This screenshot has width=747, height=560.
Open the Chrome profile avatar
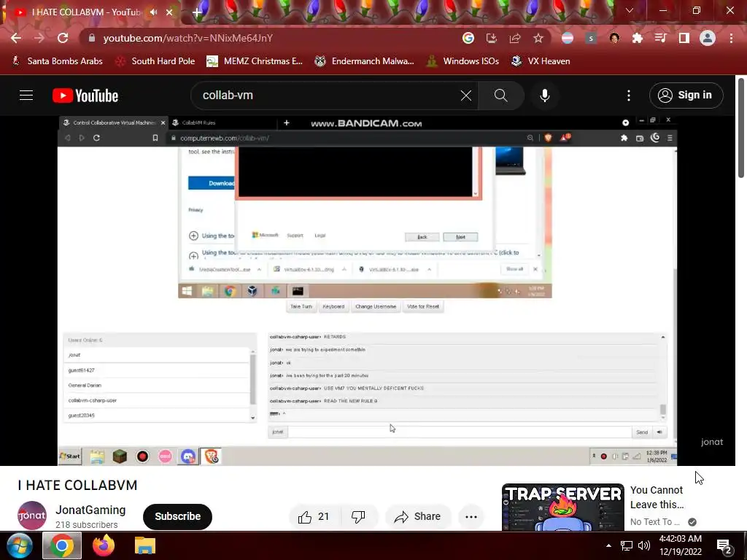pyautogui.click(x=708, y=38)
